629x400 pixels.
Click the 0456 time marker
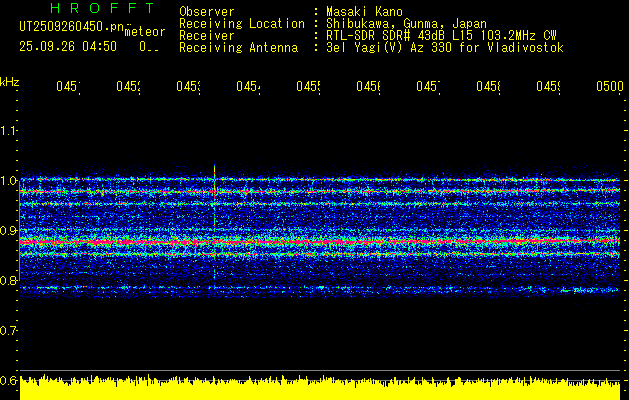coord(368,86)
